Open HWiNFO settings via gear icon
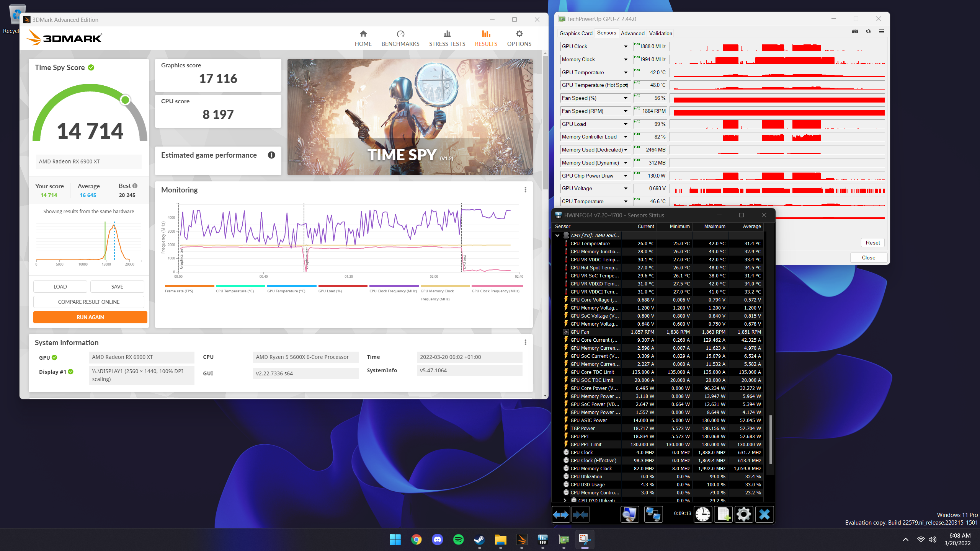Screen dimensions: 980x551 [x=743, y=514]
